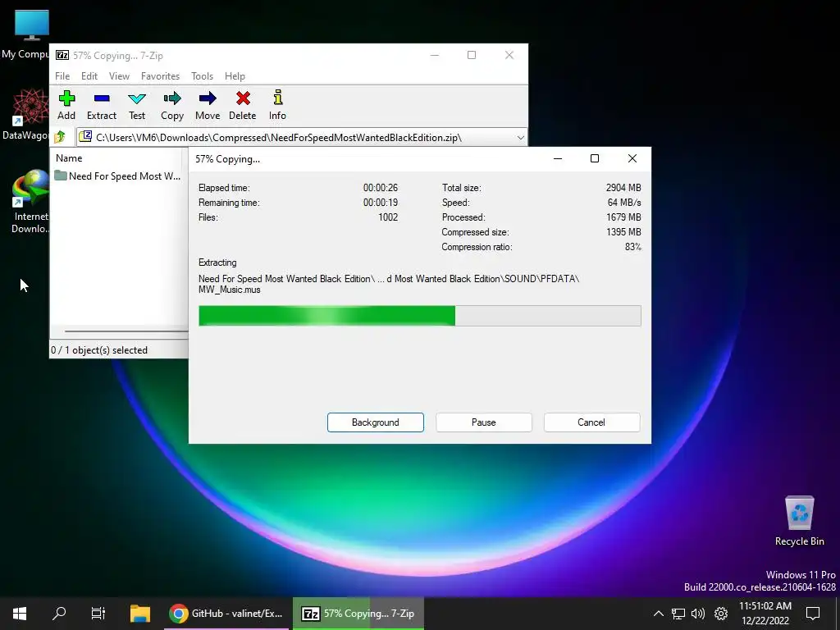Click the Background button in the copy dialog
The image size is (840, 630).
[376, 422]
